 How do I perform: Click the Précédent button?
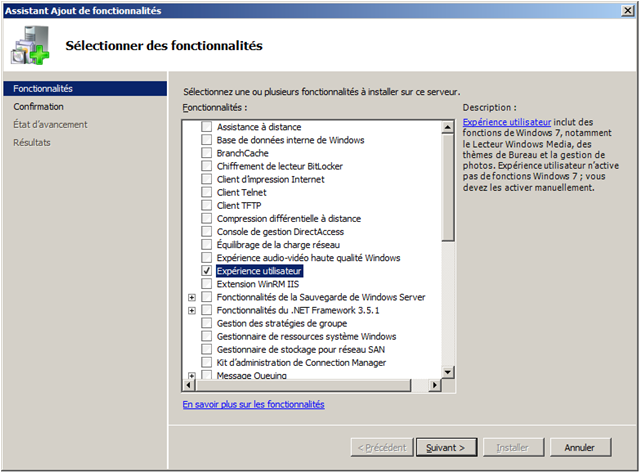coord(382,448)
